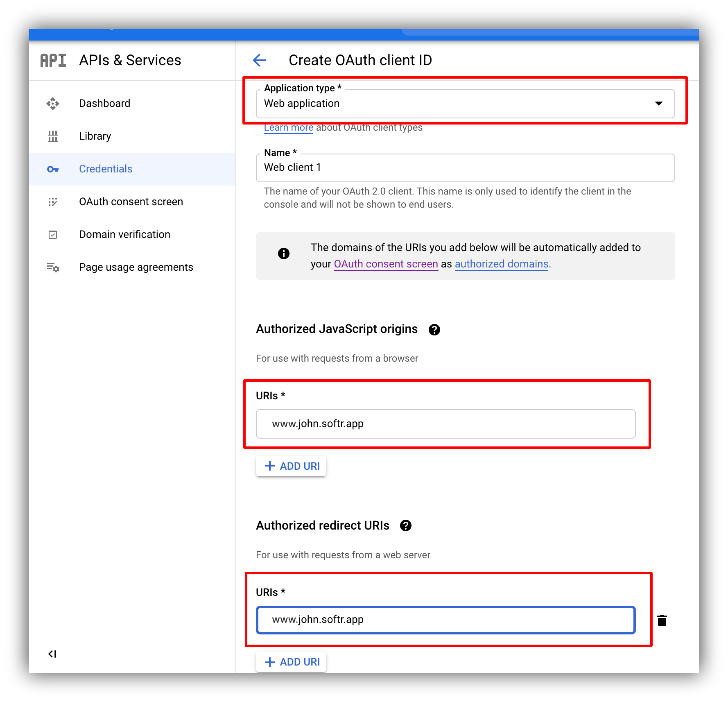728x702 pixels.
Task: Click the Domain verification checkbox icon
Action: click(53, 234)
